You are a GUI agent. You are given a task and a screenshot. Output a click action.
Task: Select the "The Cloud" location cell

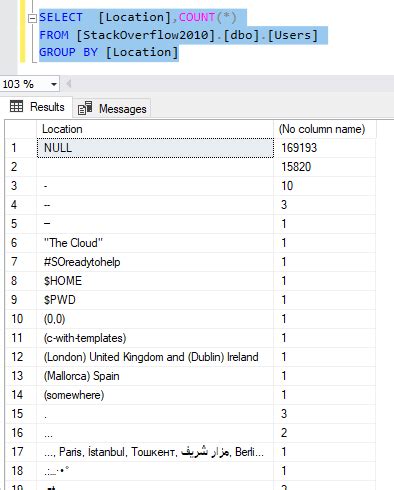click(155, 243)
